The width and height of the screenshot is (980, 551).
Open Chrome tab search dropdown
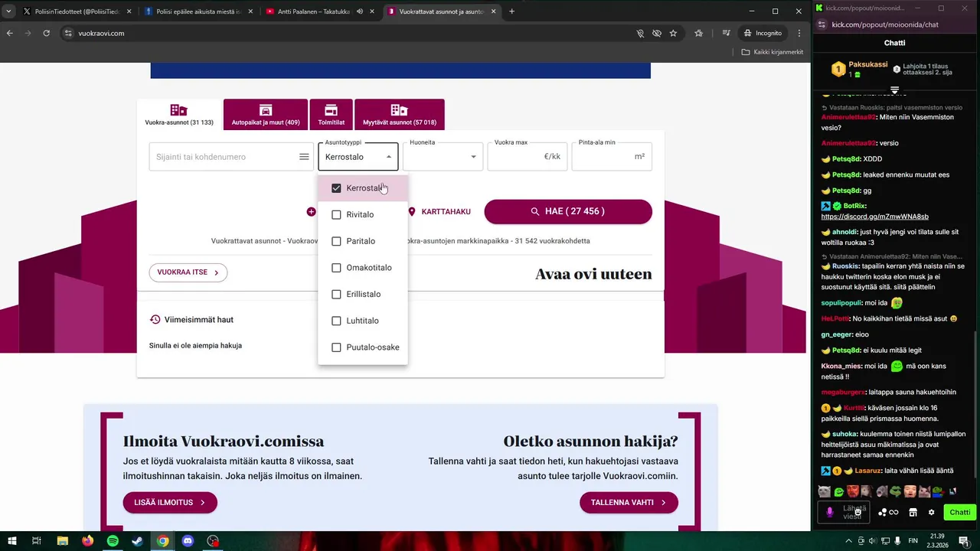pyautogui.click(x=8, y=11)
